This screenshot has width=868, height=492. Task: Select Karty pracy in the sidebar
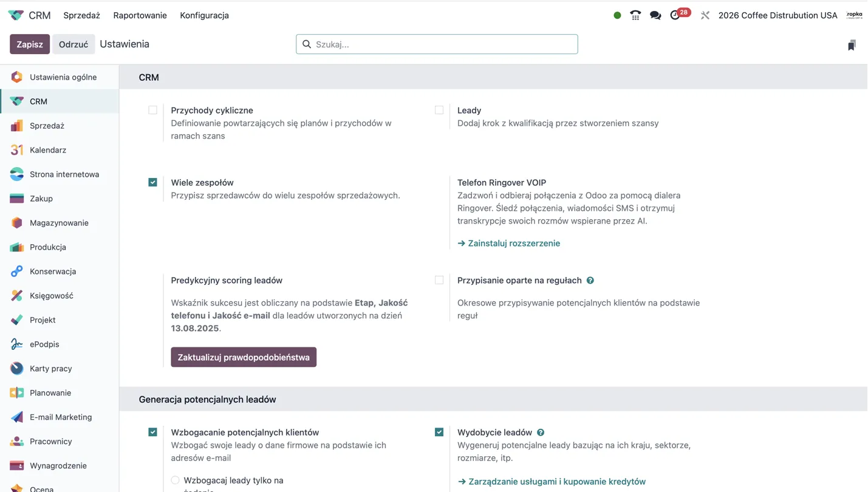tap(60, 369)
